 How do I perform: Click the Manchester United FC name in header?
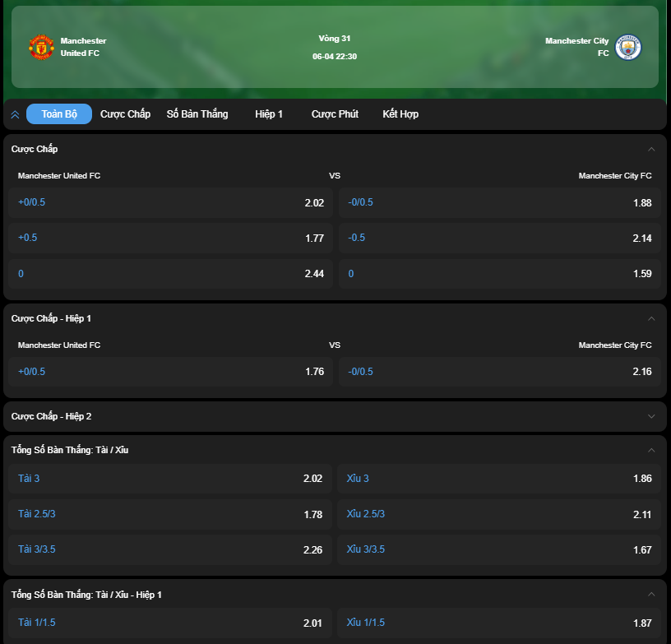coord(83,47)
